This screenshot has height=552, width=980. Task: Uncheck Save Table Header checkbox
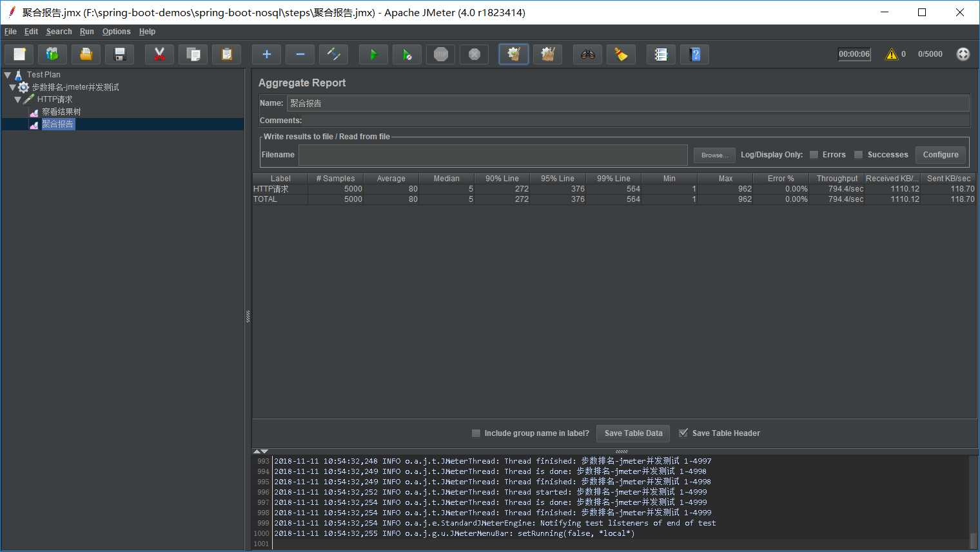(683, 433)
